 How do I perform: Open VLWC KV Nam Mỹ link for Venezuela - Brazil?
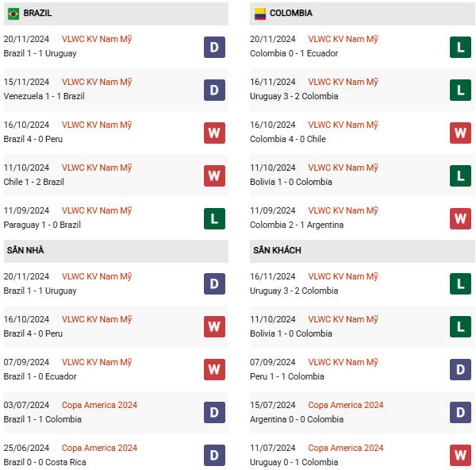click(97, 83)
